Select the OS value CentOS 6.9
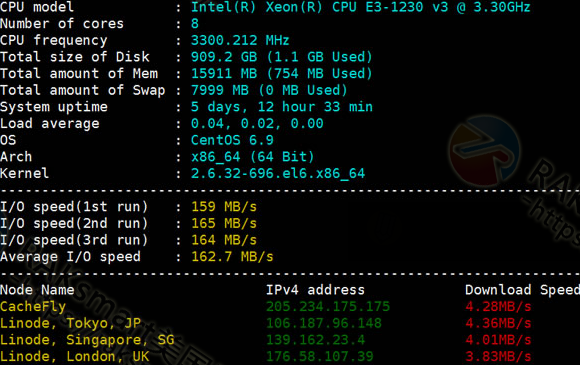The image size is (580, 365). [232, 140]
